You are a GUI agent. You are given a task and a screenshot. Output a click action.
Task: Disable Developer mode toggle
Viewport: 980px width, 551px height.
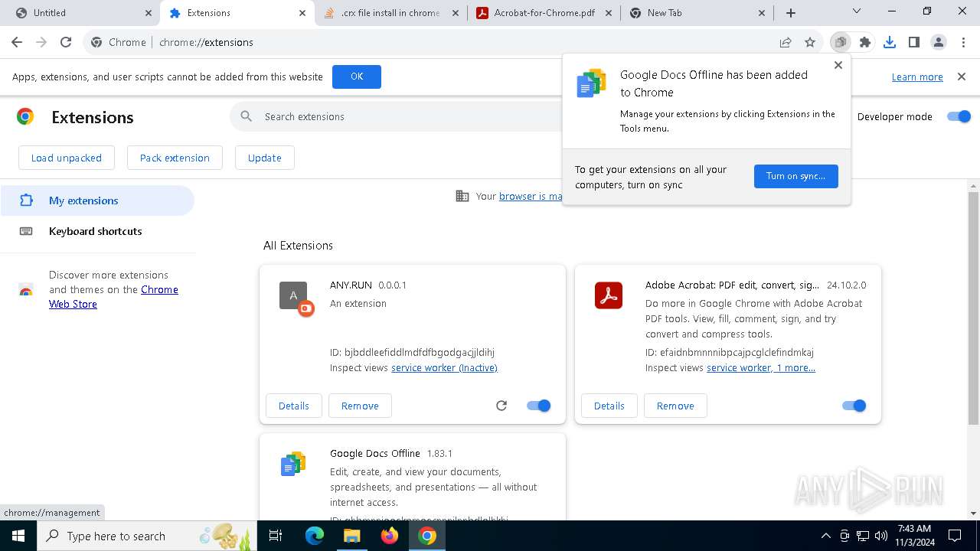tap(959, 116)
